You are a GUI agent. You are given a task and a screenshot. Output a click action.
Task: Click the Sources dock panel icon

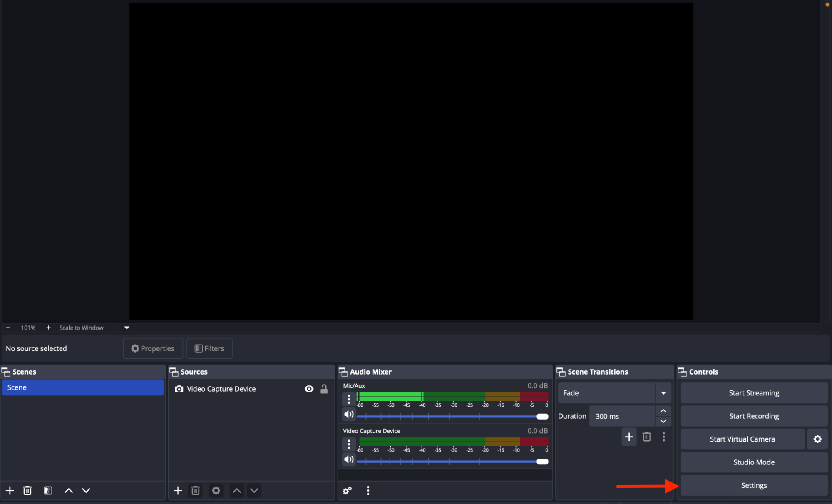(174, 372)
